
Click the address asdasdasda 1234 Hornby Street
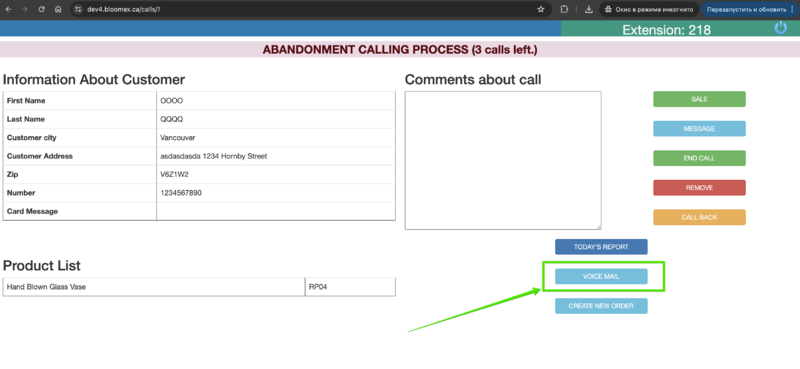214,156
